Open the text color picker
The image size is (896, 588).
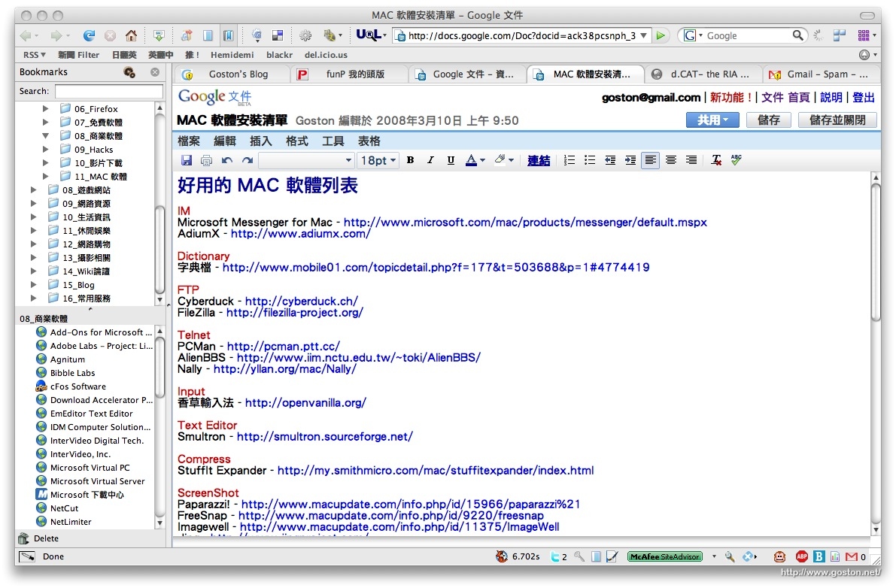[475, 160]
